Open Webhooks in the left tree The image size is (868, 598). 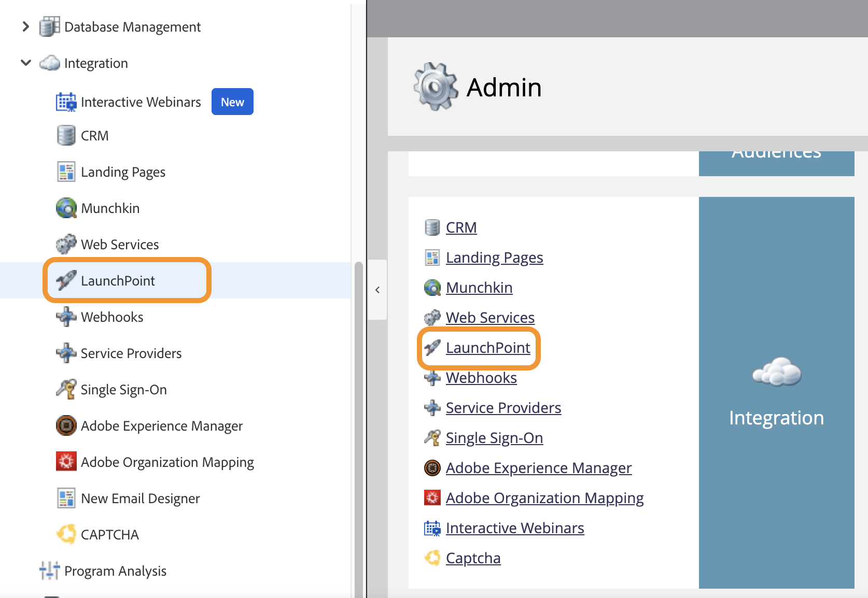pyautogui.click(x=112, y=317)
